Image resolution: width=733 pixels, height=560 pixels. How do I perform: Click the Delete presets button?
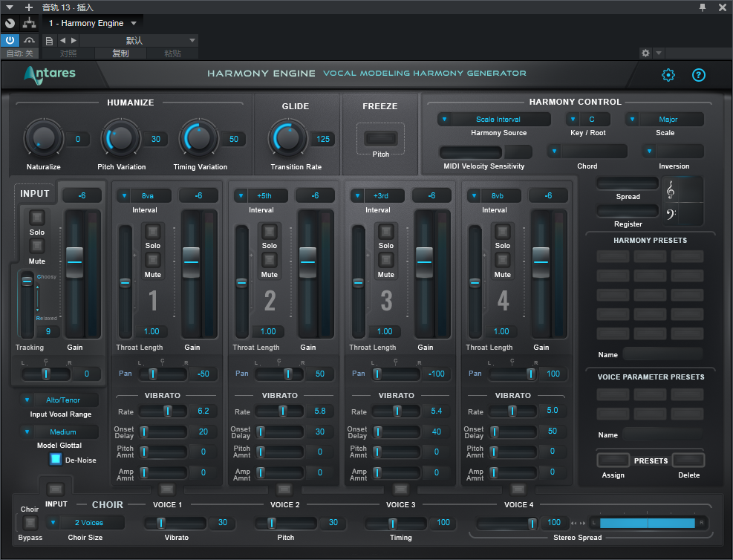(688, 460)
